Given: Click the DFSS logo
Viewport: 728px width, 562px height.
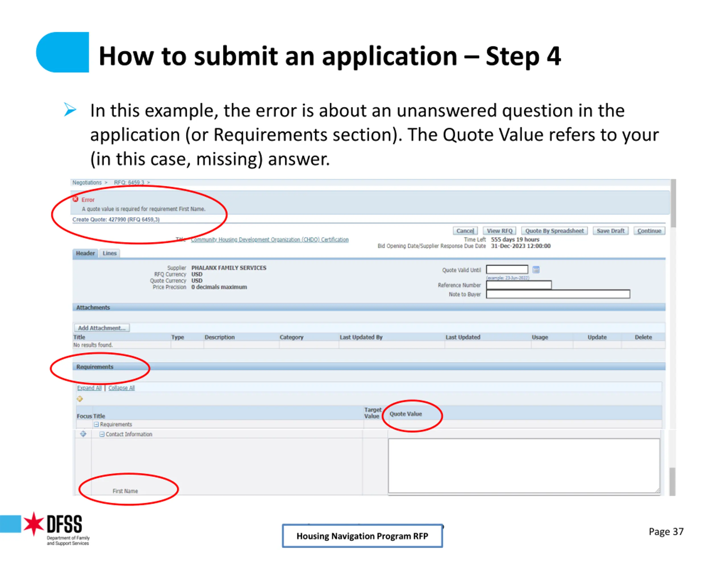Looking at the screenshot, I should (57, 529).
